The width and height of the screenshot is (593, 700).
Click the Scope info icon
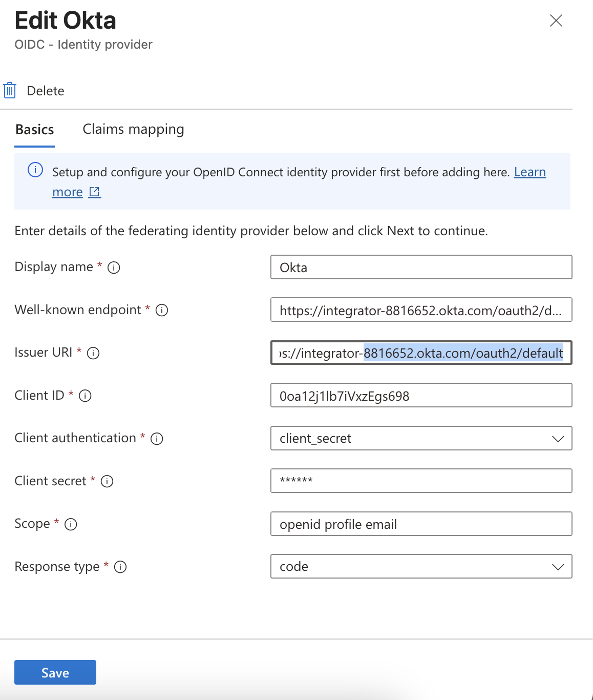71,524
